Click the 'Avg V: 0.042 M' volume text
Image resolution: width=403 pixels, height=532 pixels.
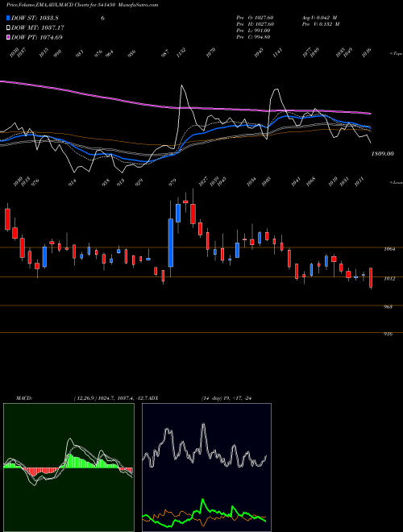click(x=321, y=18)
